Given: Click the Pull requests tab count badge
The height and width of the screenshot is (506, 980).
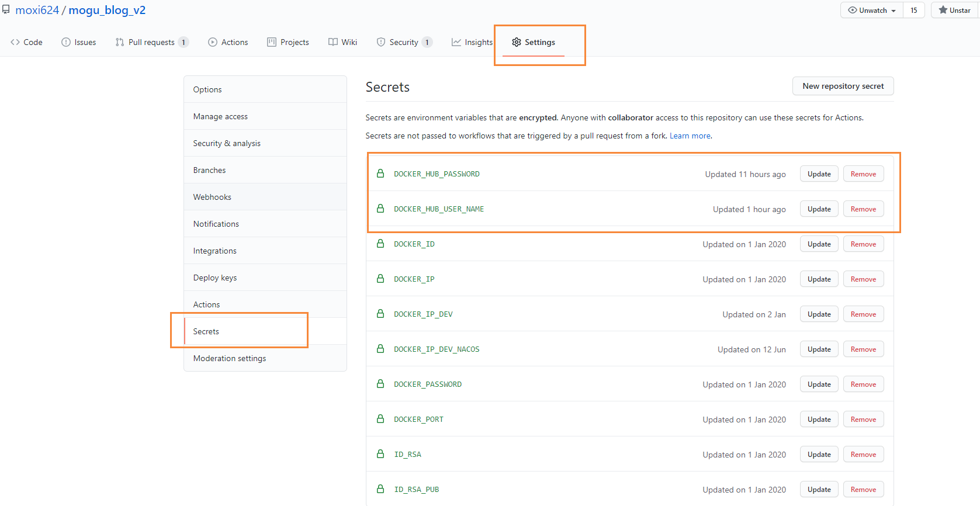Looking at the screenshot, I should click(x=183, y=42).
